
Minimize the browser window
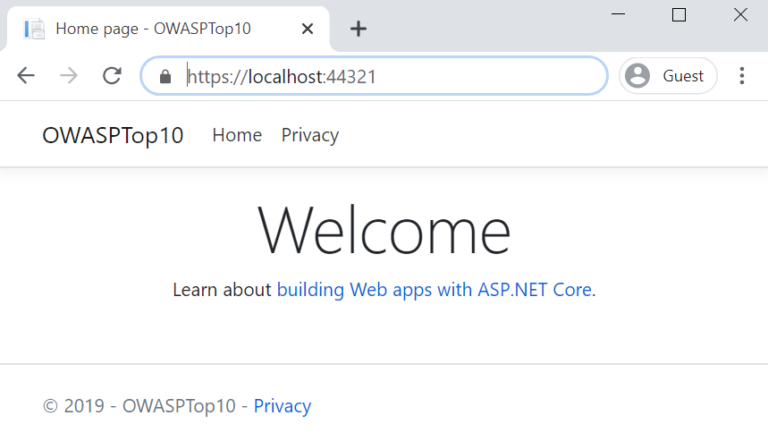point(618,14)
